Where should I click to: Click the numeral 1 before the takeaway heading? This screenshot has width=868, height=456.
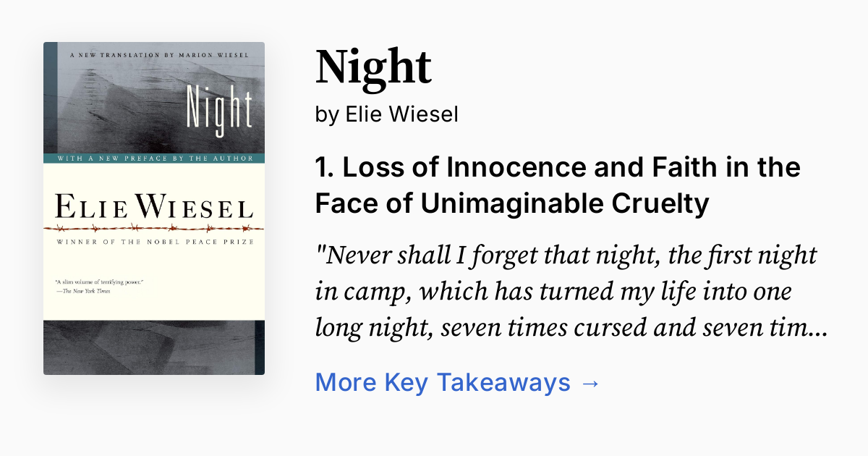pos(323,167)
